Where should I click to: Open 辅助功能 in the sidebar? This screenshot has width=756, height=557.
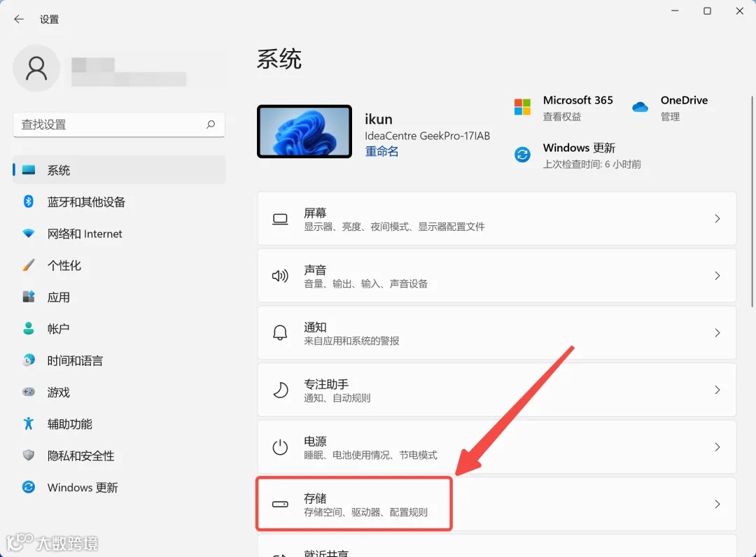click(x=119, y=423)
